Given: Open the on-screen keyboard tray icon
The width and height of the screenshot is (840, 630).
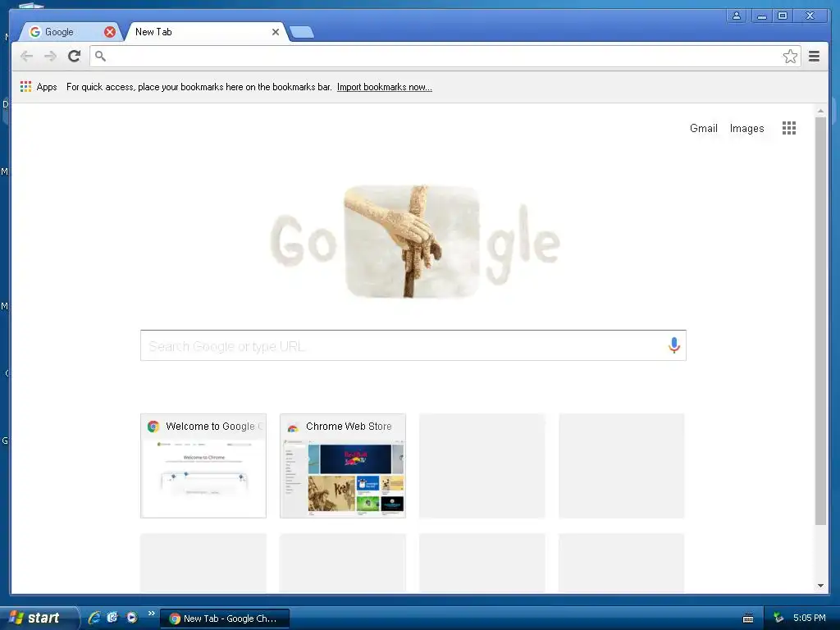Looking at the screenshot, I should [748, 619].
